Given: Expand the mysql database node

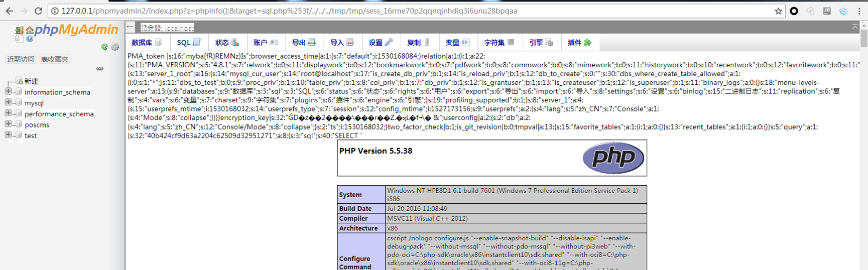Looking at the screenshot, I should 8,102.
